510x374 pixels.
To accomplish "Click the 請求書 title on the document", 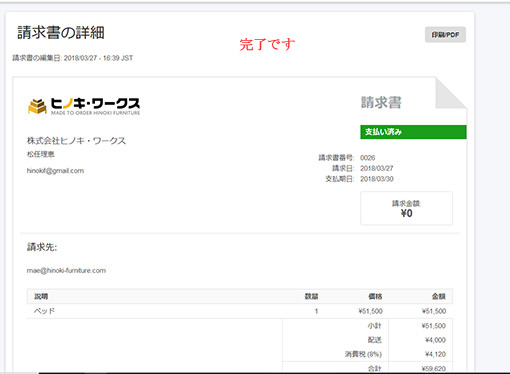I will 381,102.
